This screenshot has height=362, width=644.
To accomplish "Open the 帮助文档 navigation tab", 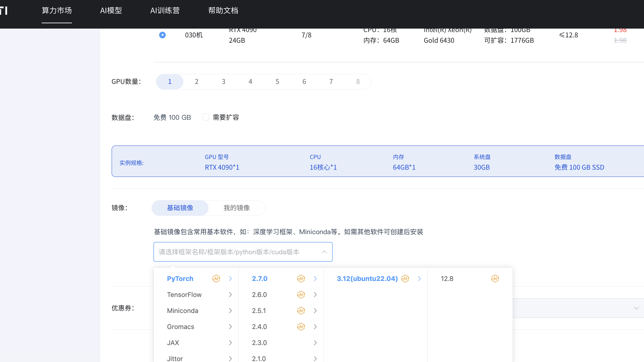I will 223,11.
